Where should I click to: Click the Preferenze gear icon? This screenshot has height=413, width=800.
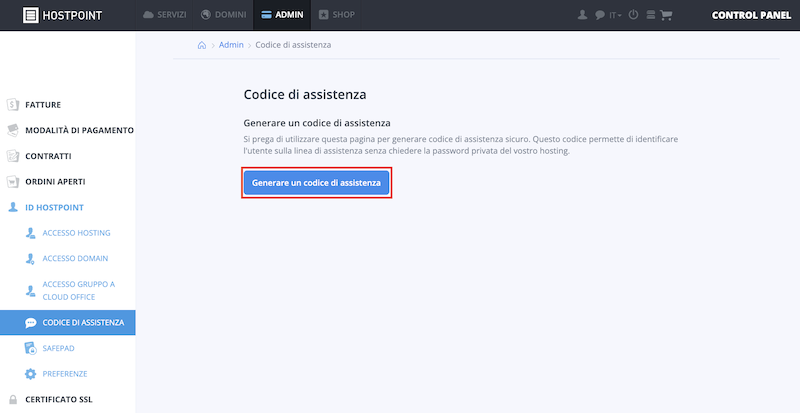point(31,374)
